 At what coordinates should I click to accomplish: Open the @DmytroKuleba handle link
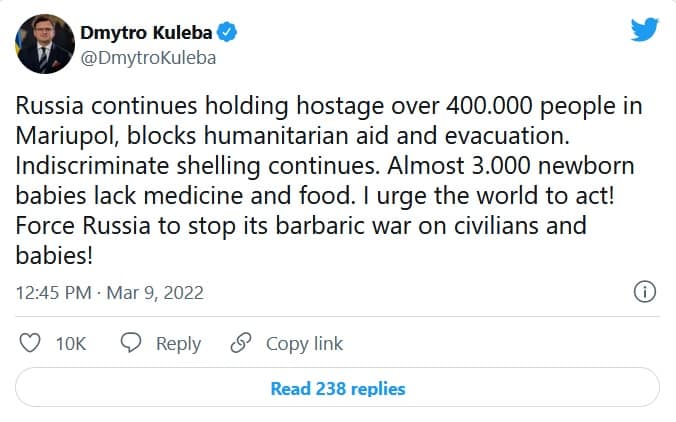click(147, 58)
